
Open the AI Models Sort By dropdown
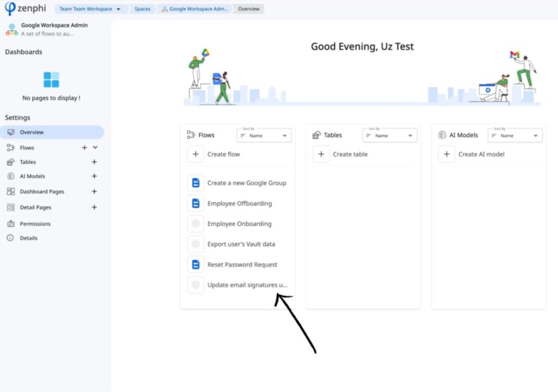(x=515, y=135)
